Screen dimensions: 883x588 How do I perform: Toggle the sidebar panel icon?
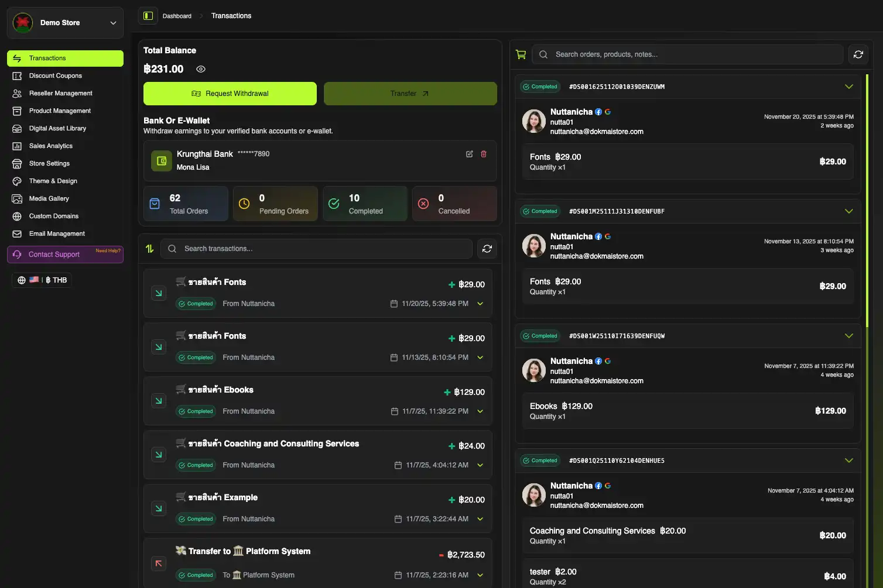click(148, 16)
